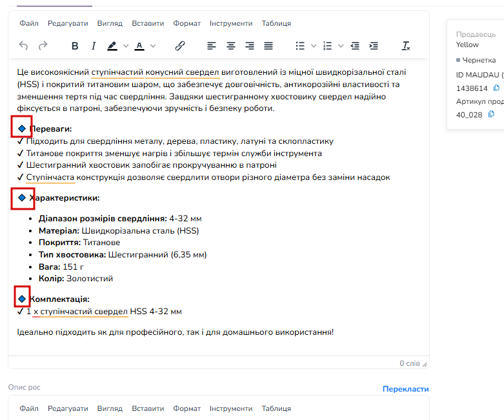Click the 'Чернетка' draft status label

[x=479, y=60]
